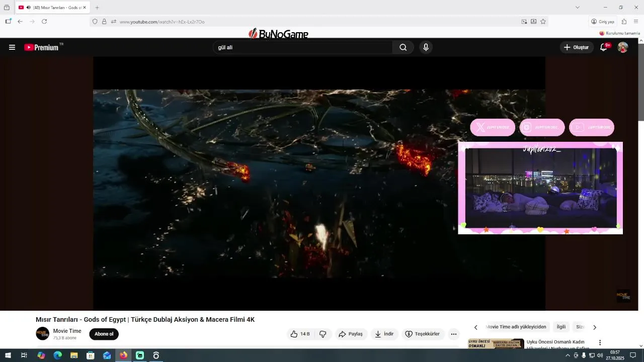
Task: Click Giriş yap sign-in button in Firefox
Action: click(603, 22)
